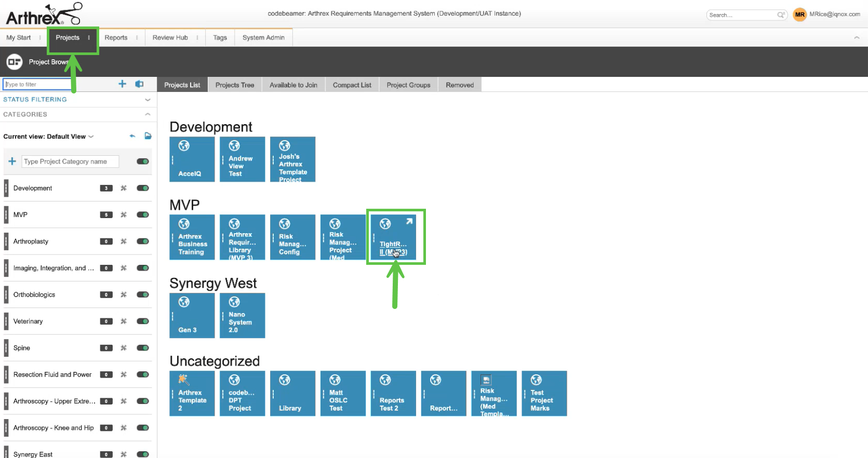Toggle the Spine category visibility switch
Screen dimensions: 868x458
[x=143, y=348]
